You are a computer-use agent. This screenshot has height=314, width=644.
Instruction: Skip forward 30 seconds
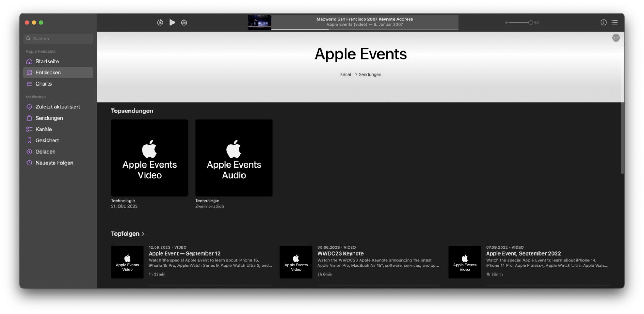(x=184, y=23)
